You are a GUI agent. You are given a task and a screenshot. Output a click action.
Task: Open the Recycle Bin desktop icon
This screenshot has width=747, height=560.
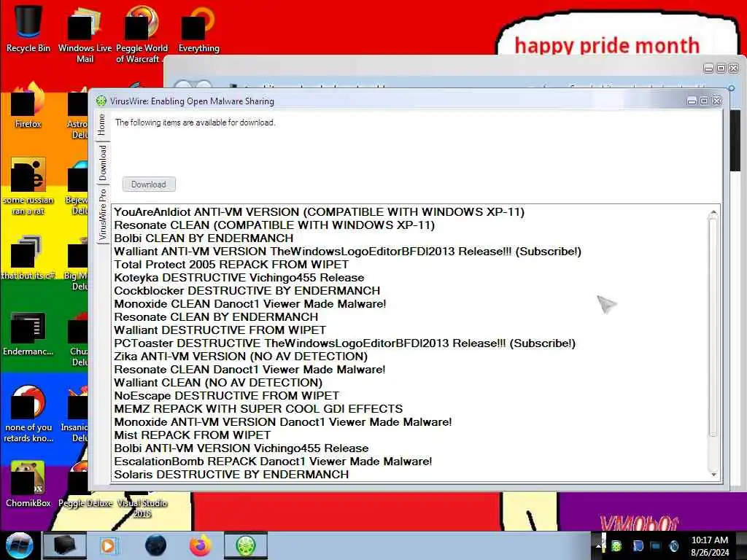click(x=28, y=28)
